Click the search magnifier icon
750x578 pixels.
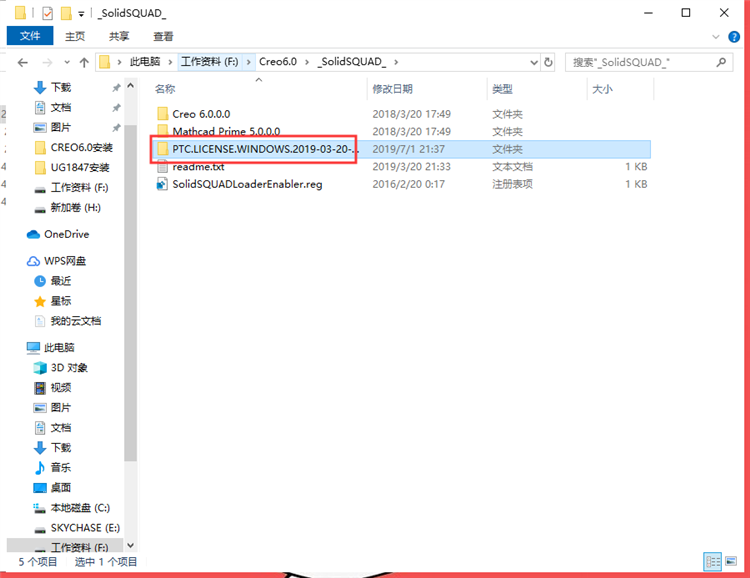tap(721, 62)
